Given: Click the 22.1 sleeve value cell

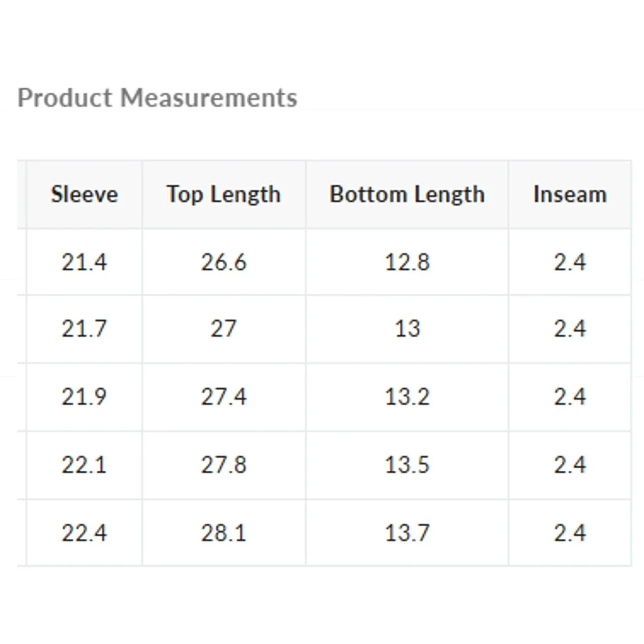Looking at the screenshot, I should 84,466.
